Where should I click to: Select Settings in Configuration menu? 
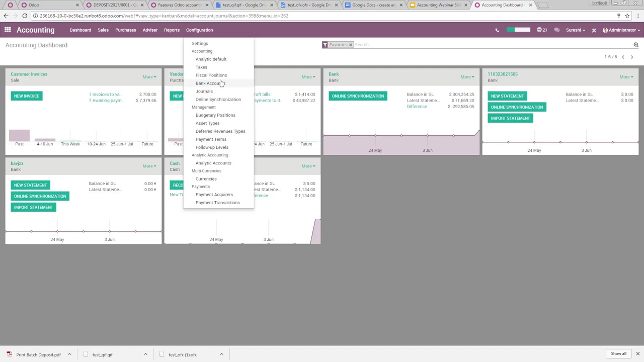tap(200, 43)
